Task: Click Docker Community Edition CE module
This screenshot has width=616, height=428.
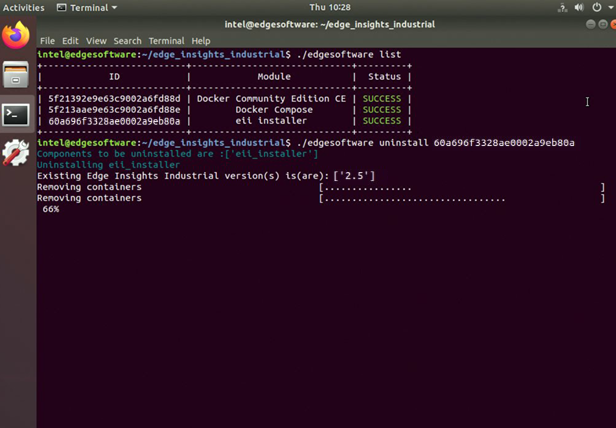Action: tap(271, 99)
